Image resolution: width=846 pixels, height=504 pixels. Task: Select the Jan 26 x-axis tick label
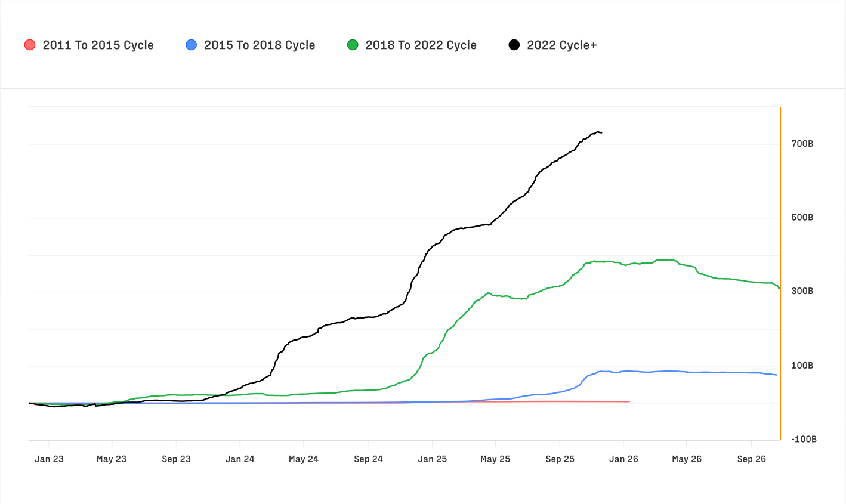pyautogui.click(x=623, y=459)
